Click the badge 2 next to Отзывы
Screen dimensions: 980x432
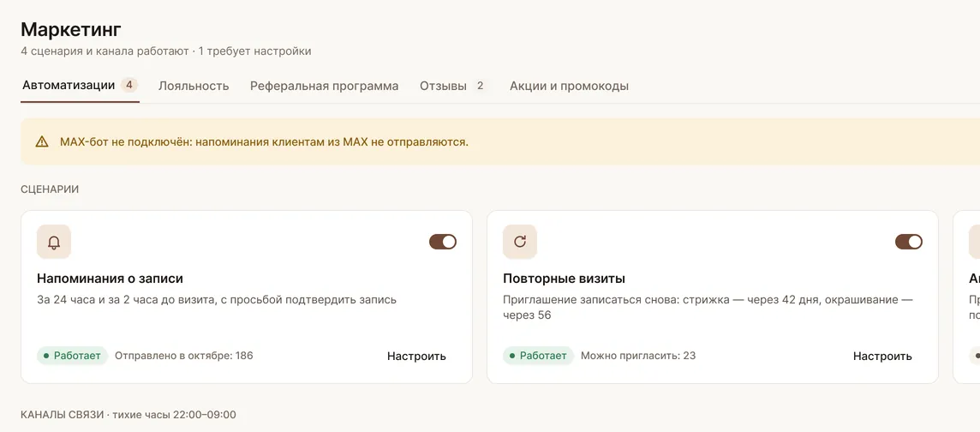pos(480,86)
